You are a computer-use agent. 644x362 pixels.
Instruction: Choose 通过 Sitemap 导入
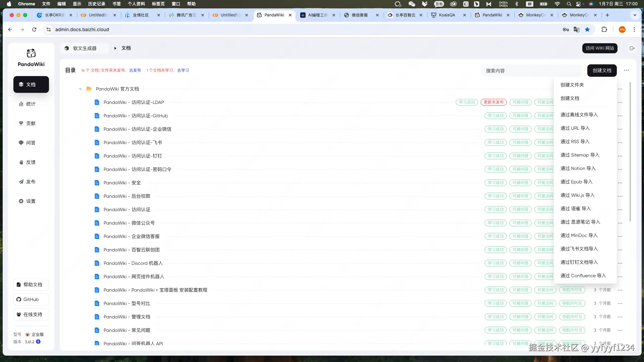(585, 155)
